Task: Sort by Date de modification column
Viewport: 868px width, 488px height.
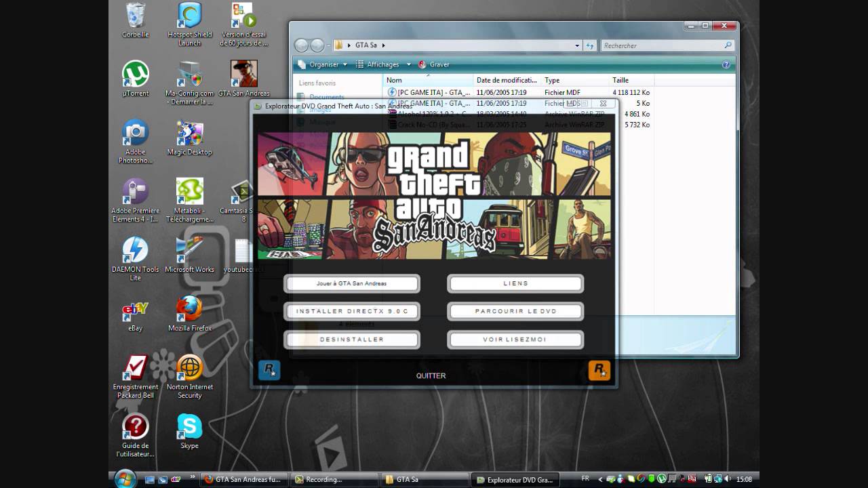Action: click(x=507, y=80)
